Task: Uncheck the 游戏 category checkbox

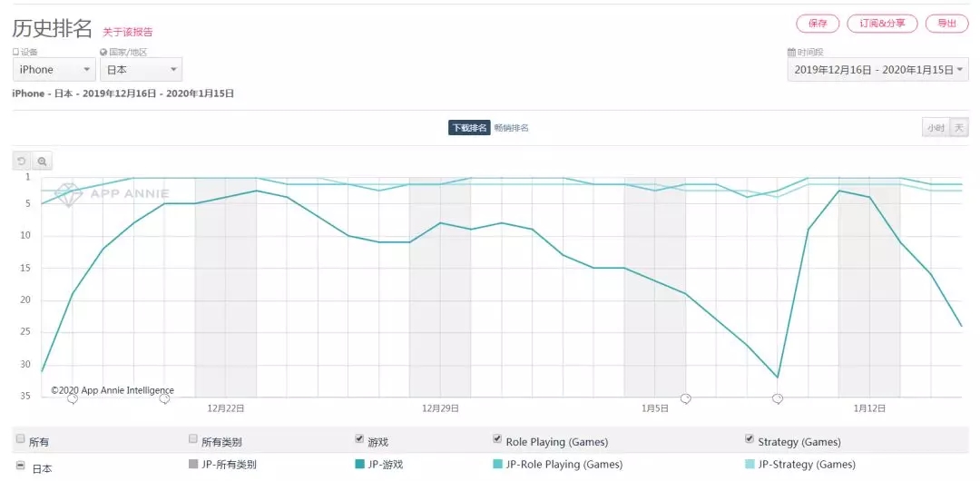Action: (x=359, y=439)
